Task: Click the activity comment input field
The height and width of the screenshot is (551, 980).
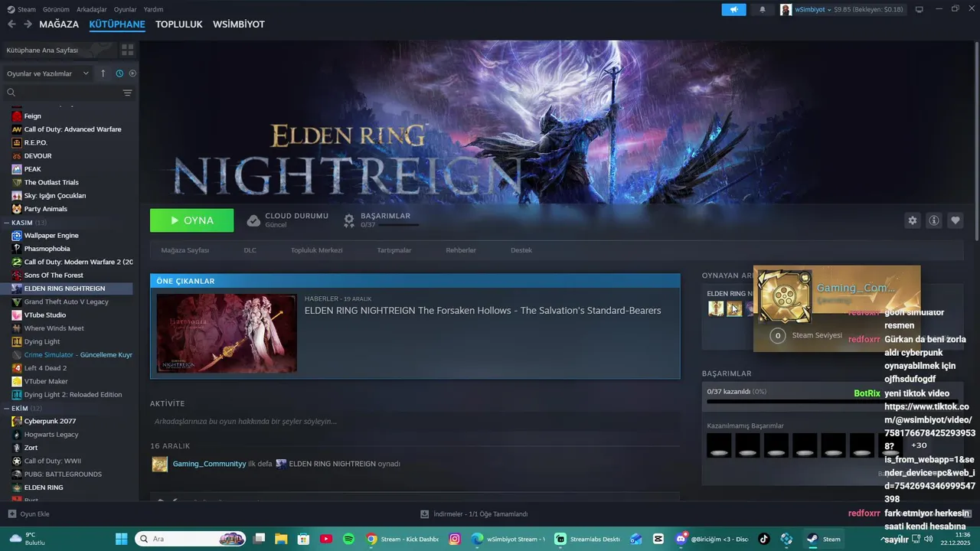Action: tap(414, 421)
